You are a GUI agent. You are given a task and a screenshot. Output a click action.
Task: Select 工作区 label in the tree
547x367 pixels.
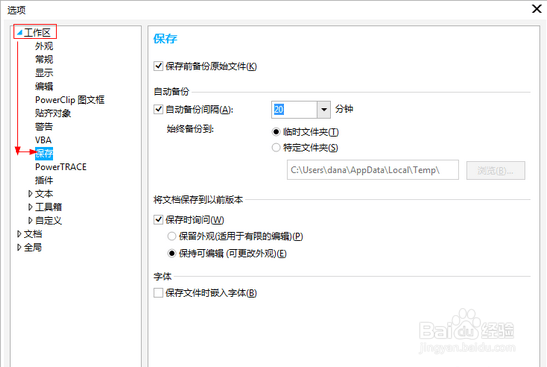tap(37, 33)
